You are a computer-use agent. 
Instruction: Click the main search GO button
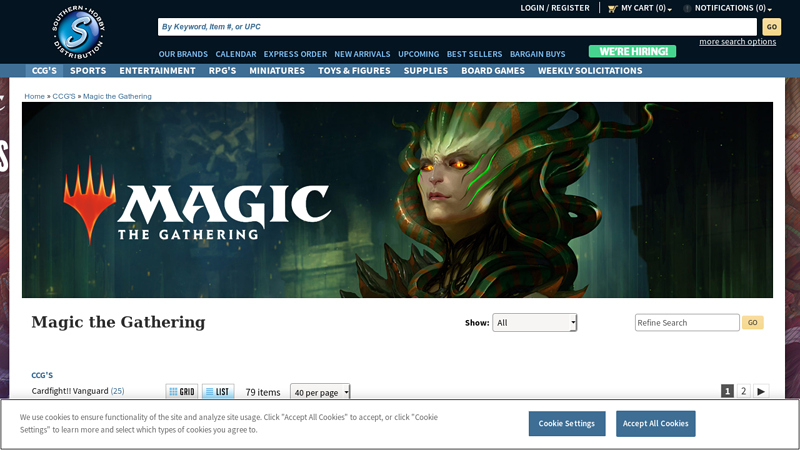(x=771, y=27)
